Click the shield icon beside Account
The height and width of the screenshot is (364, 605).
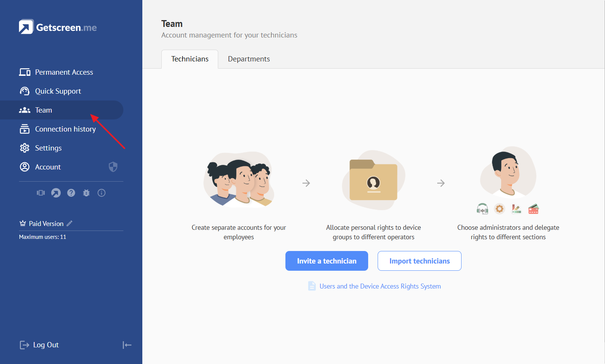pyautogui.click(x=113, y=167)
